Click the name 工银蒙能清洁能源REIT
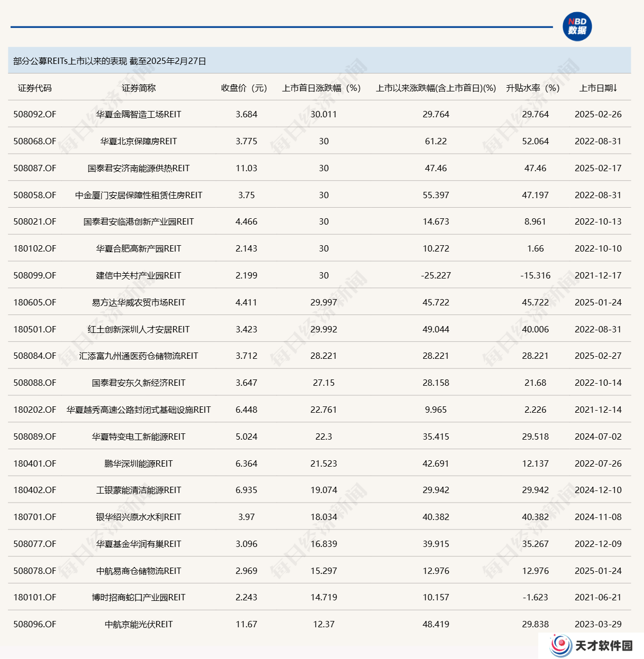This screenshot has width=644, height=659. click(139, 490)
